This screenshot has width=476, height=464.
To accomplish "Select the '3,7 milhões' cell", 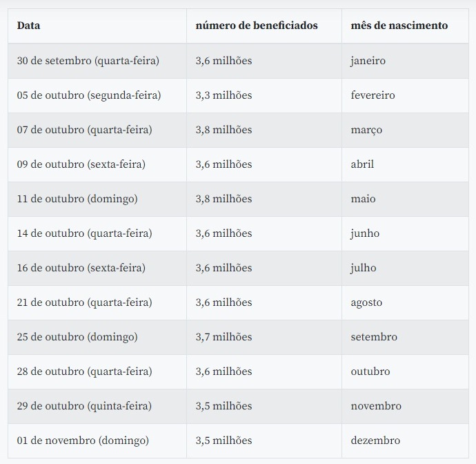I will [x=264, y=337].
